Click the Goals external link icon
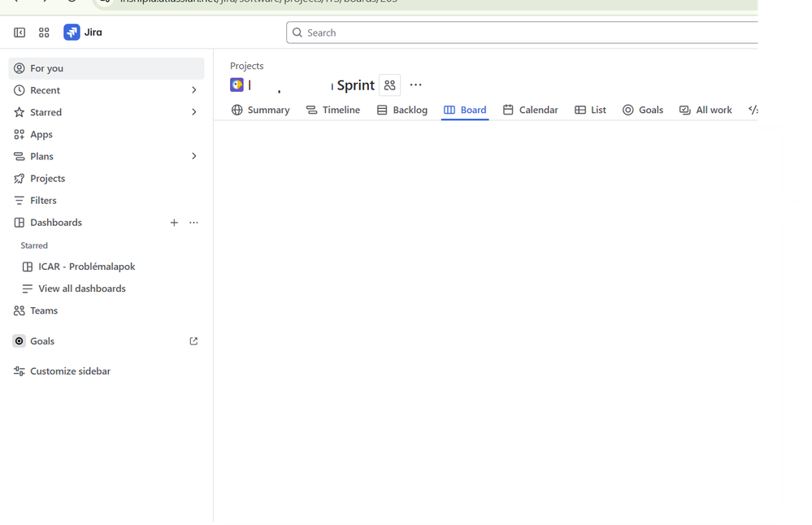Viewport: 812px width, 525px height. (193, 341)
